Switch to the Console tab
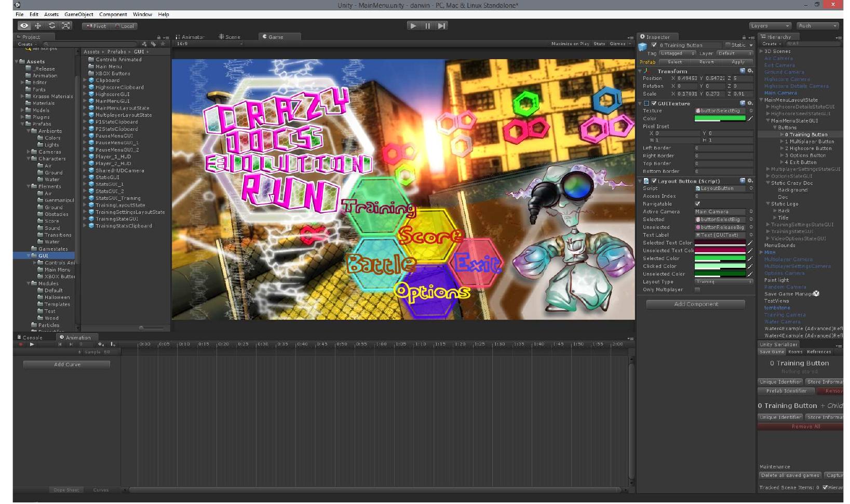This screenshot has width=850, height=504. click(32, 337)
